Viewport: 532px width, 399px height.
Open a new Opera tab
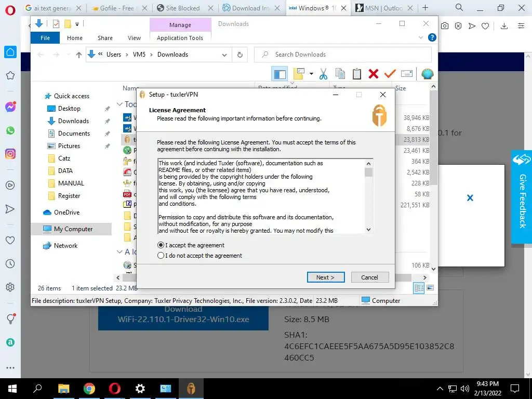coord(425,8)
